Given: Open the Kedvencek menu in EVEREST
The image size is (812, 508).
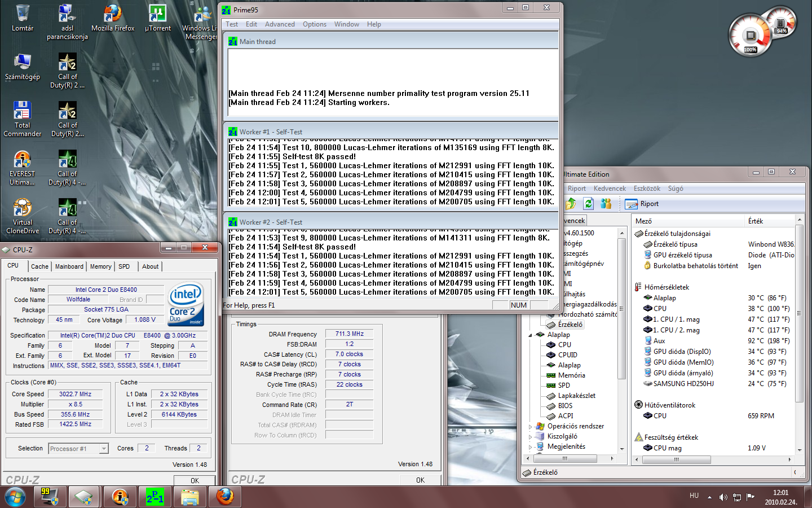Looking at the screenshot, I should (610, 189).
